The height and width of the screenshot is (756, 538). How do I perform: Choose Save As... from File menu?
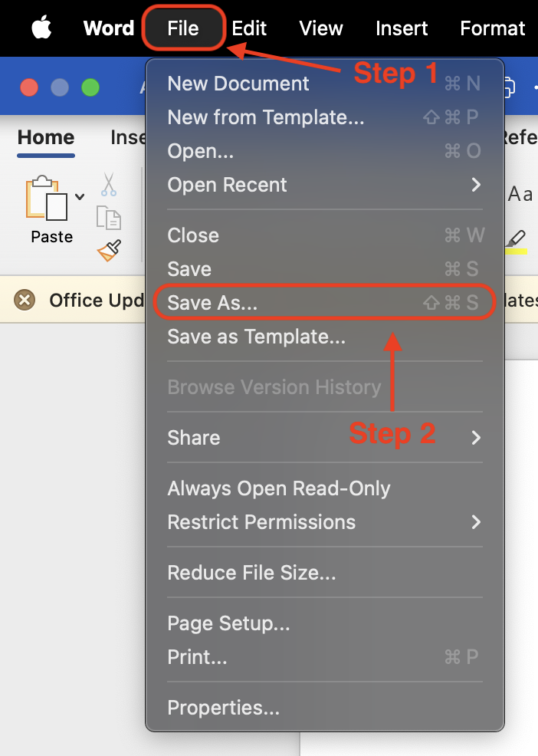tap(213, 303)
